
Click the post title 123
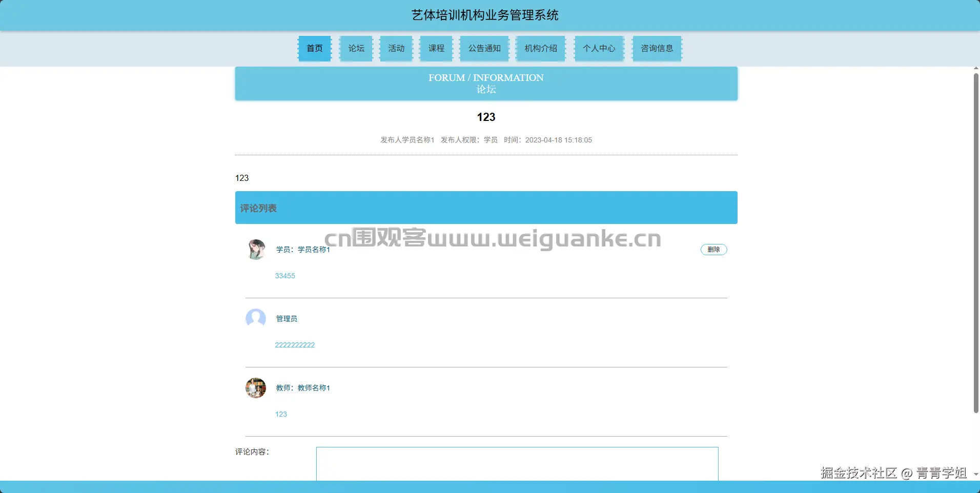pyautogui.click(x=486, y=117)
